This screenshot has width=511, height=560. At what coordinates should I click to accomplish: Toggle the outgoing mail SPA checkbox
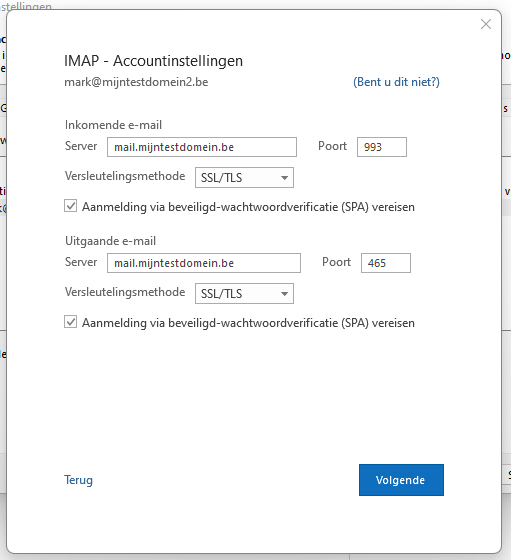(70, 322)
